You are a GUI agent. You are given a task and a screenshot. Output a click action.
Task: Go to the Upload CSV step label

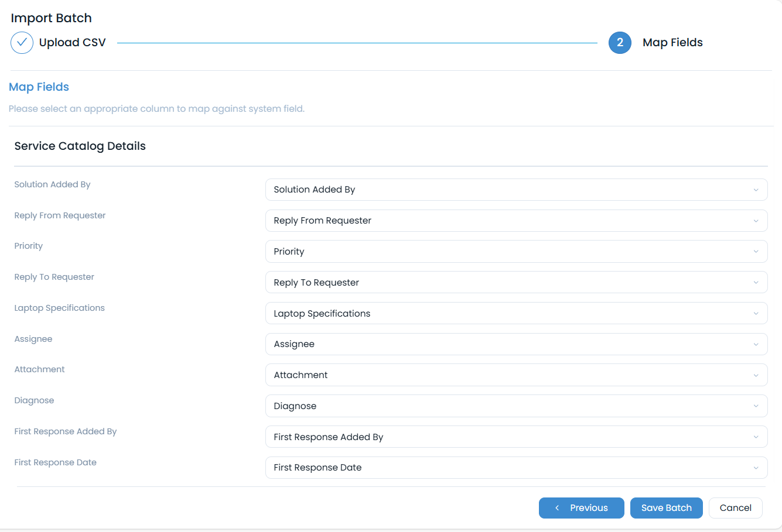point(72,43)
